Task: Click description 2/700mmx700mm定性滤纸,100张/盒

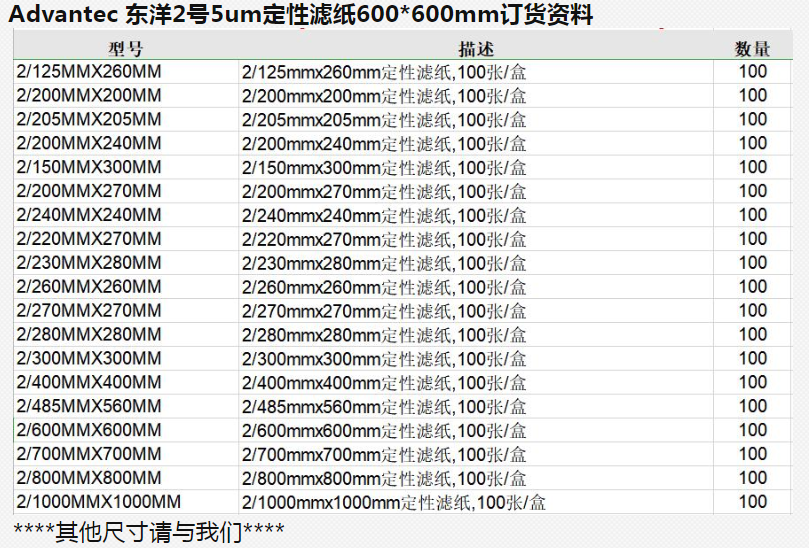Action: tap(384, 455)
